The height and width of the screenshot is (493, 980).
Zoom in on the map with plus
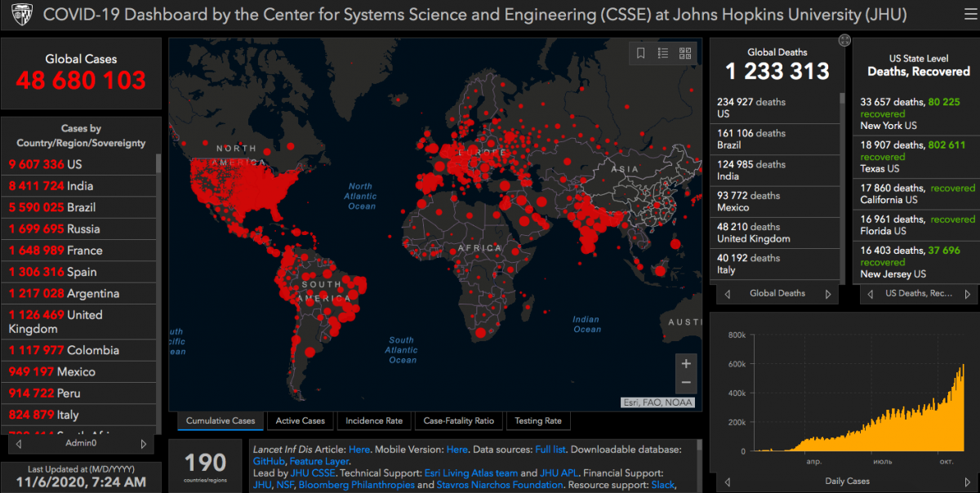click(686, 364)
